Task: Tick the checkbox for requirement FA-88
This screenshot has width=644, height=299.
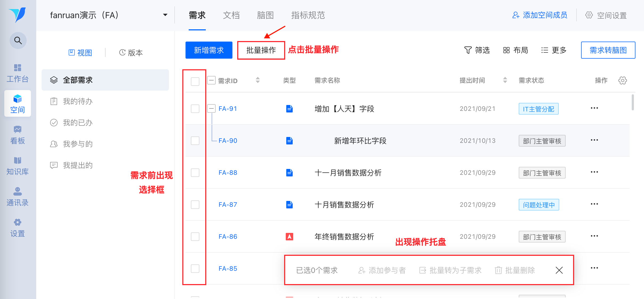Action: [195, 173]
